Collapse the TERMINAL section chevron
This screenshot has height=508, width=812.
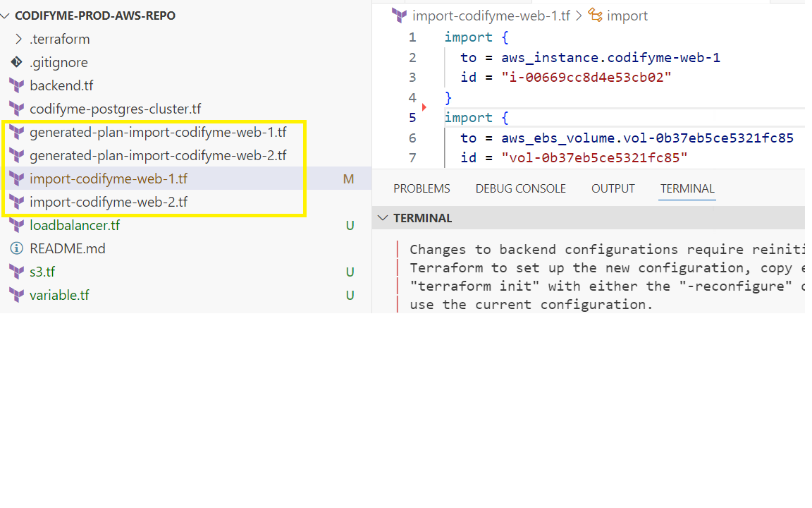(383, 218)
